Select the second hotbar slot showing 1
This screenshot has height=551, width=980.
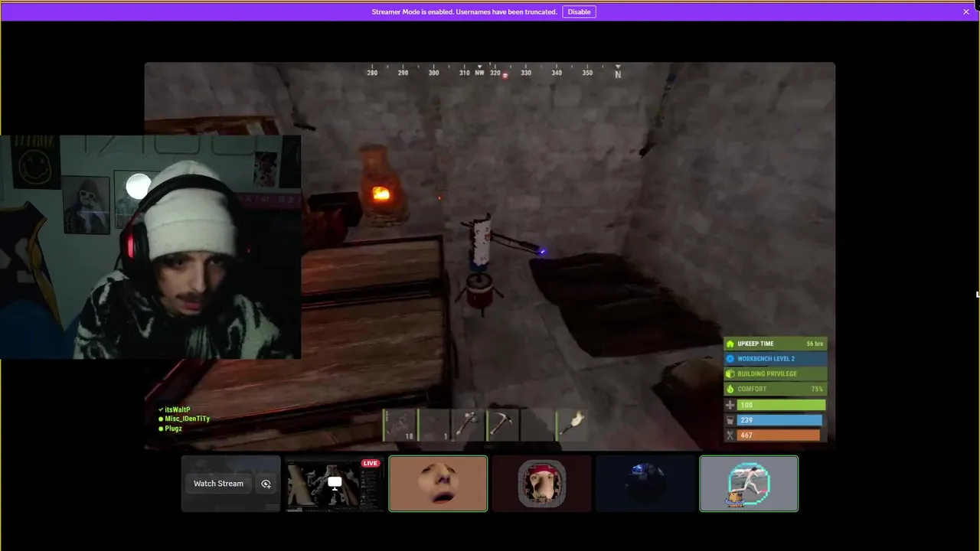pyautogui.click(x=434, y=425)
